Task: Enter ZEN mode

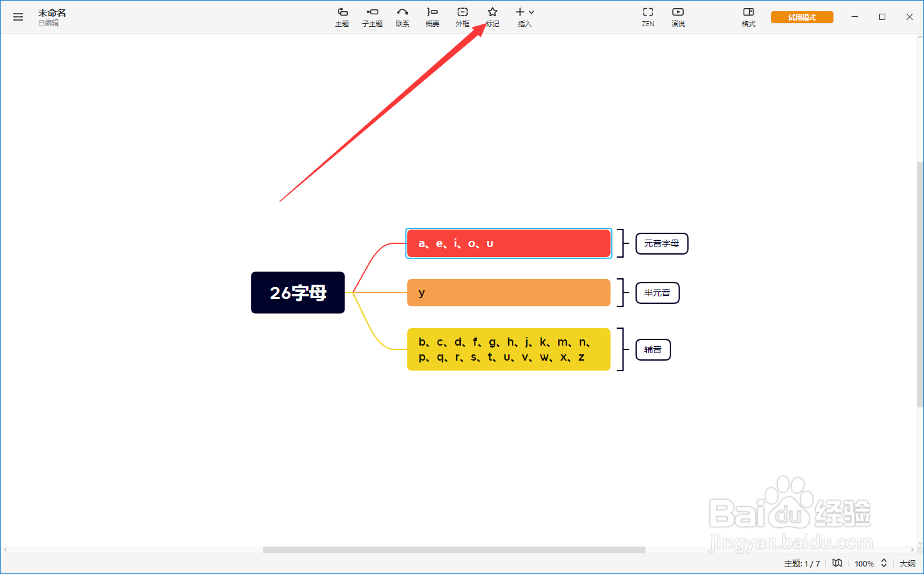Action: tap(648, 17)
